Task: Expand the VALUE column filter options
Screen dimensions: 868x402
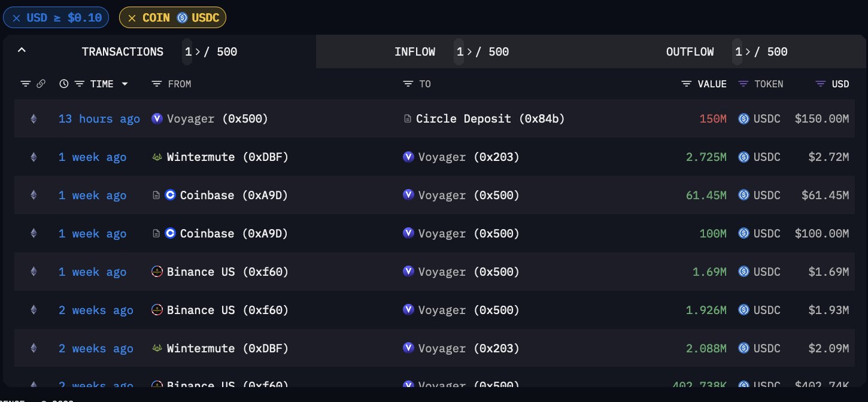Action: tap(686, 84)
